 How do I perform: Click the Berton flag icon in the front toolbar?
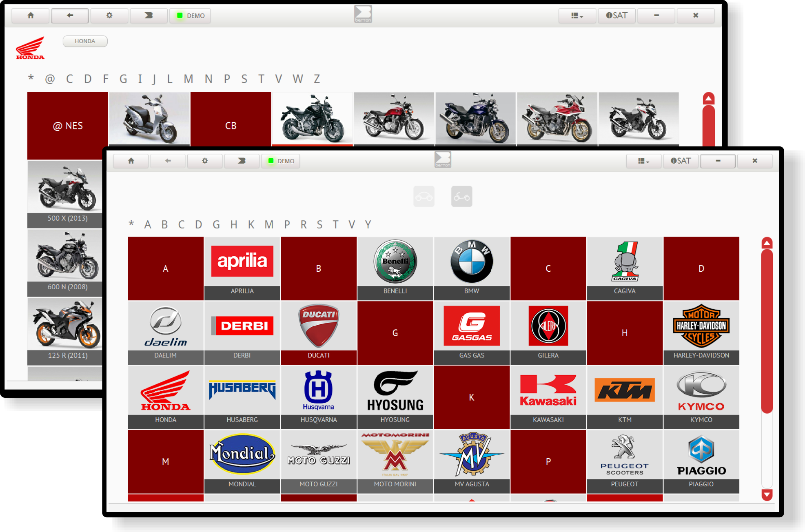pos(242,161)
